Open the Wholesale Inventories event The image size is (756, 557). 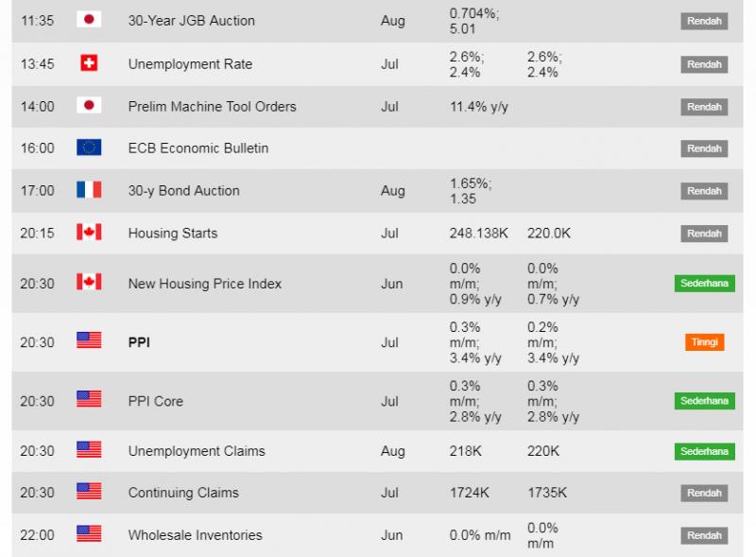(x=196, y=535)
